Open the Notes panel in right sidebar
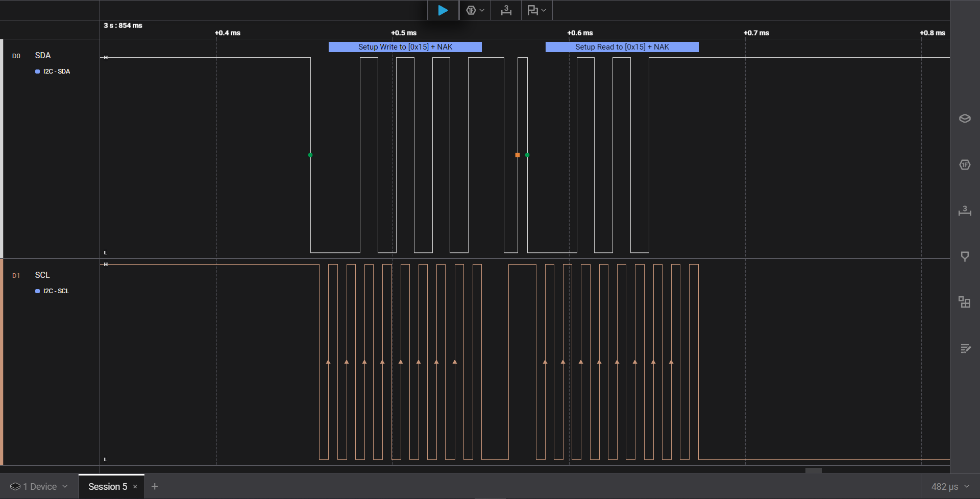The image size is (980, 499). pyautogui.click(x=964, y=348)
